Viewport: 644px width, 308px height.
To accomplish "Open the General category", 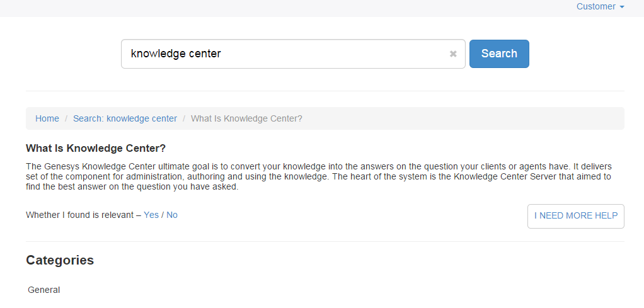I will point(44,290).
